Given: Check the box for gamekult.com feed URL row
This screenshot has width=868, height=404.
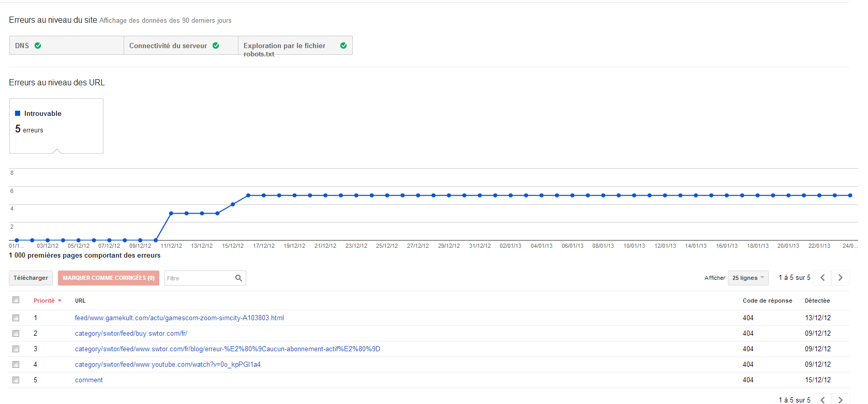Looking at the screenshot, I should point(16,318).
